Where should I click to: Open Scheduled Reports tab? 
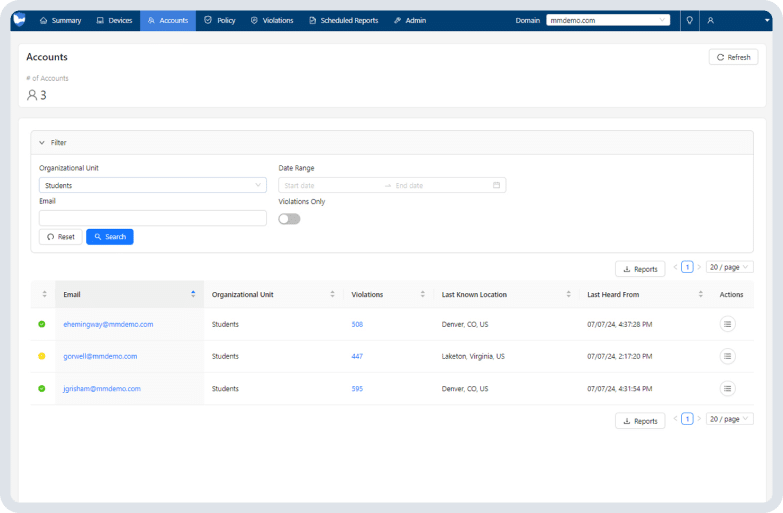pos(344,20)
